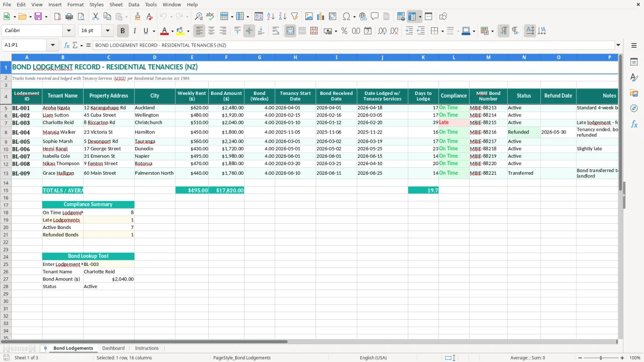644x362 pixels.
Task: Expand the formula bar arrow
Action: 618,45
